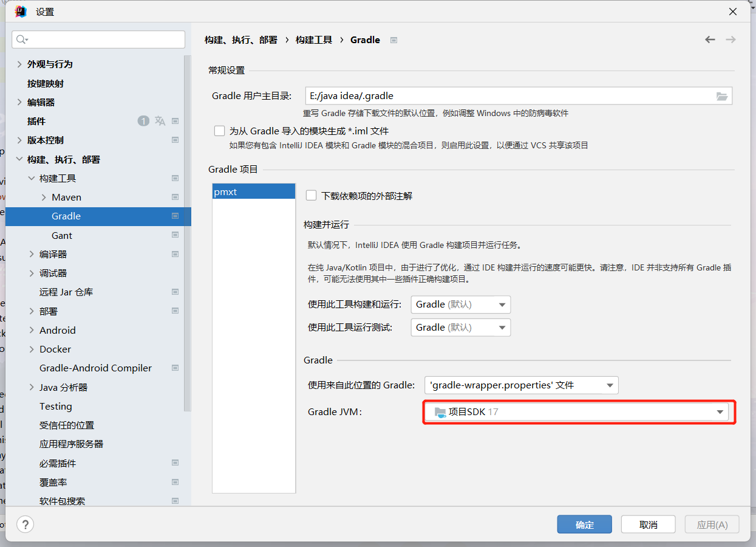Click the project icon on Gant row
Viewport: 756px width, 547px height.
click(175, 235)
